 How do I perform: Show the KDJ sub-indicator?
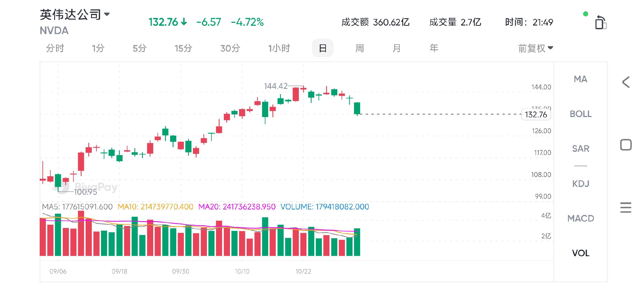pos(580,184)
